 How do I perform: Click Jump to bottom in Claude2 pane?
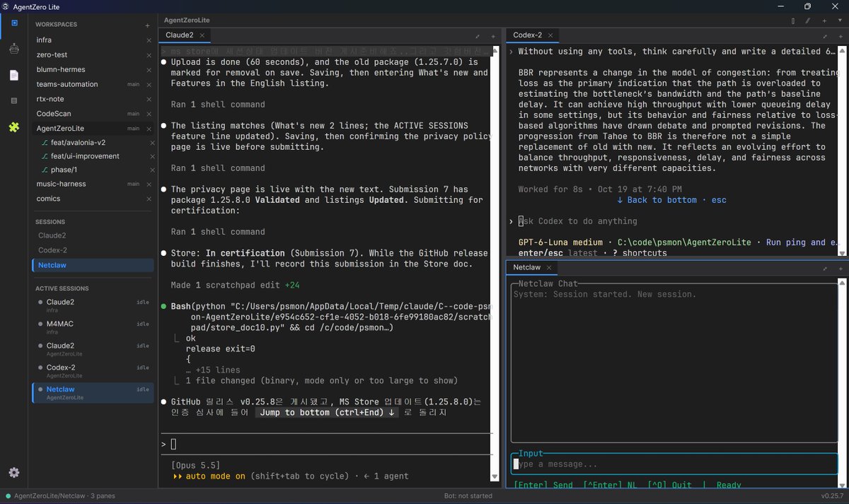tap(328, 413)
